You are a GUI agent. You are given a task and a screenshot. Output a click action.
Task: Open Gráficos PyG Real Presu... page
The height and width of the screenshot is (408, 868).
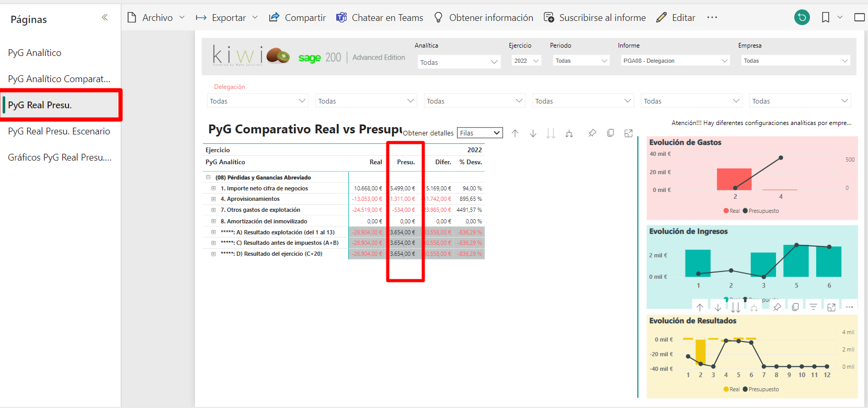(x=60, y=157)
